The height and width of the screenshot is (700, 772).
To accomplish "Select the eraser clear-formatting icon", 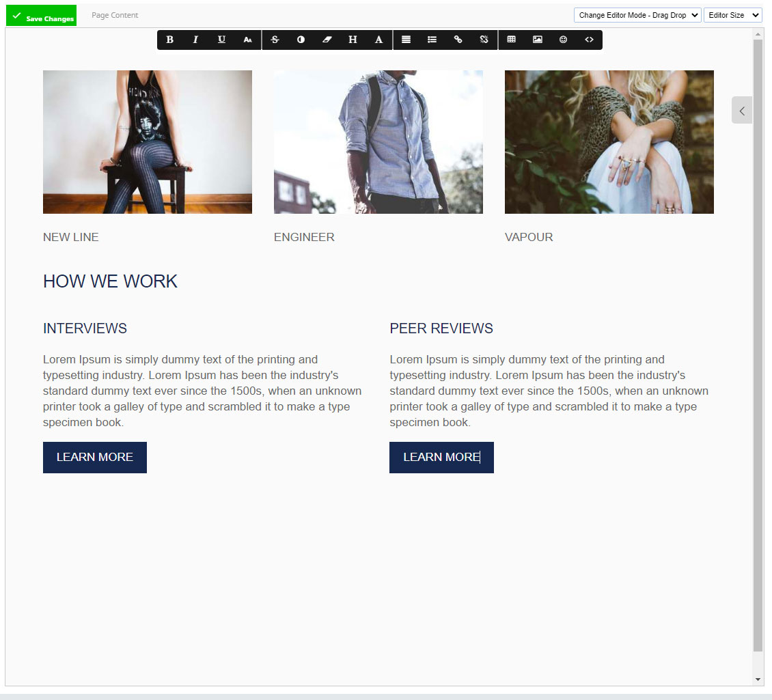I will click(327, 40).
